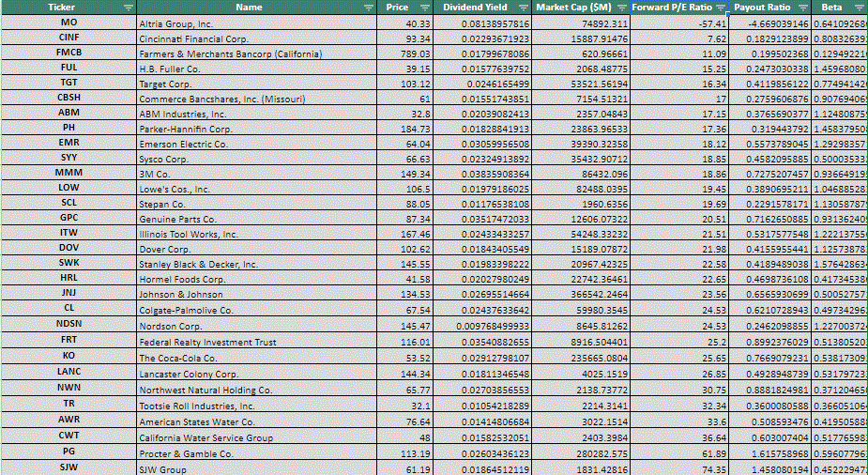Select Federal Realty Investment Trust cell

257,340
